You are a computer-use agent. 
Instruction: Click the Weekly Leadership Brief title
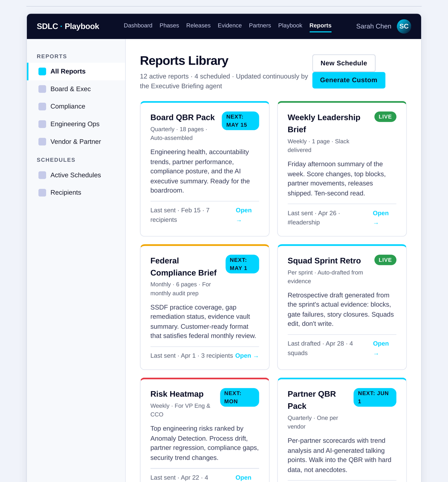pos(324,123)
